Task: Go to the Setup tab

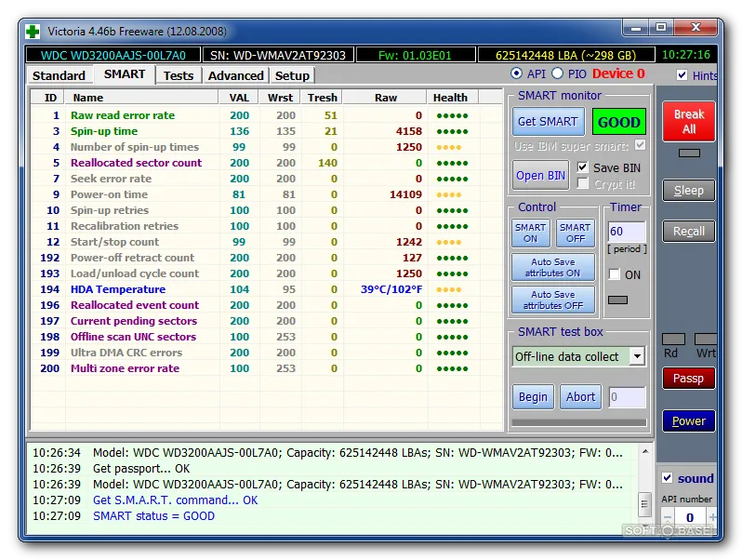Action: tap(292, 75)
